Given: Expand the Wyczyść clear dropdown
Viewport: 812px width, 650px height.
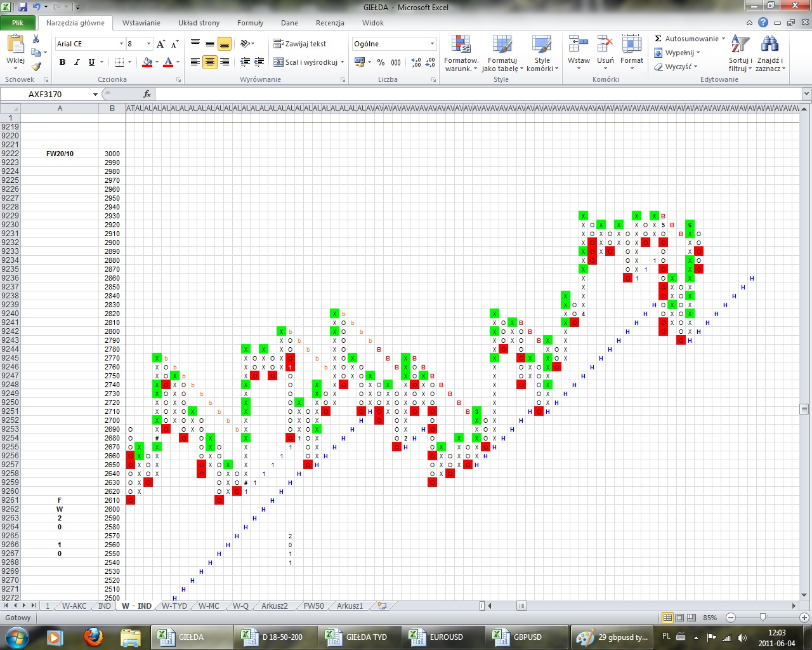Looking at the screenshot, I should [x=695, y=67].
